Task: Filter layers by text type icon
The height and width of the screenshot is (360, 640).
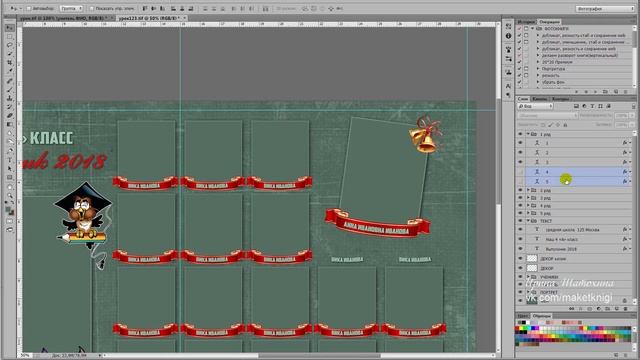Action: pos(592,106)
